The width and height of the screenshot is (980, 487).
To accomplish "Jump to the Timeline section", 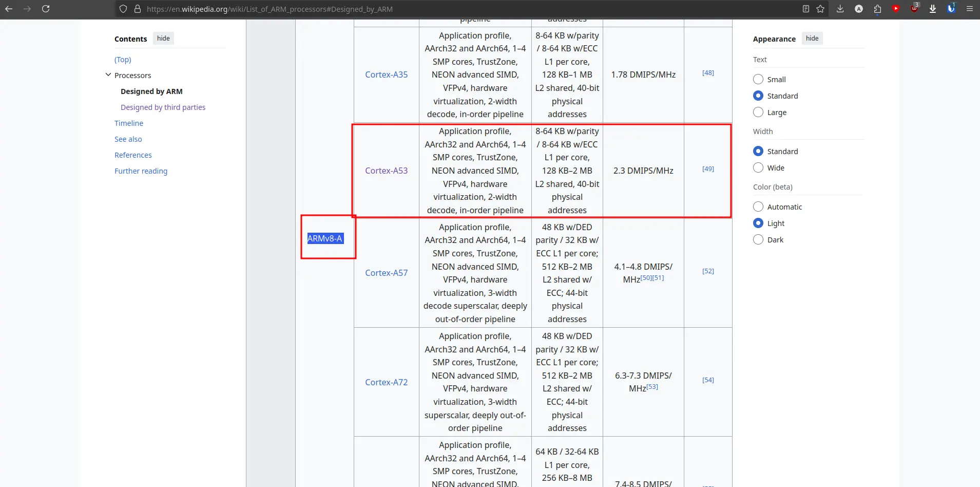I will click(129, 123).
